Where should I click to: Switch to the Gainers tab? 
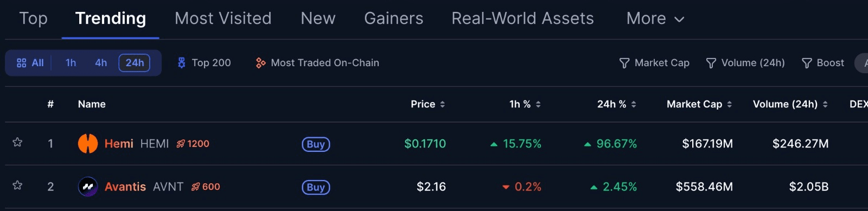click(394, 18)
